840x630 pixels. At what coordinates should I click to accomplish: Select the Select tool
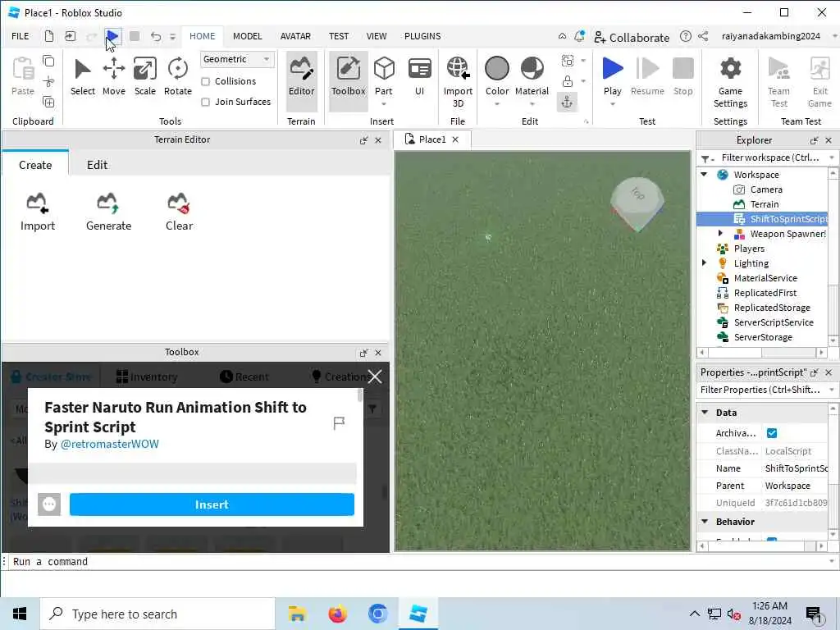click(x=83, y=78)
